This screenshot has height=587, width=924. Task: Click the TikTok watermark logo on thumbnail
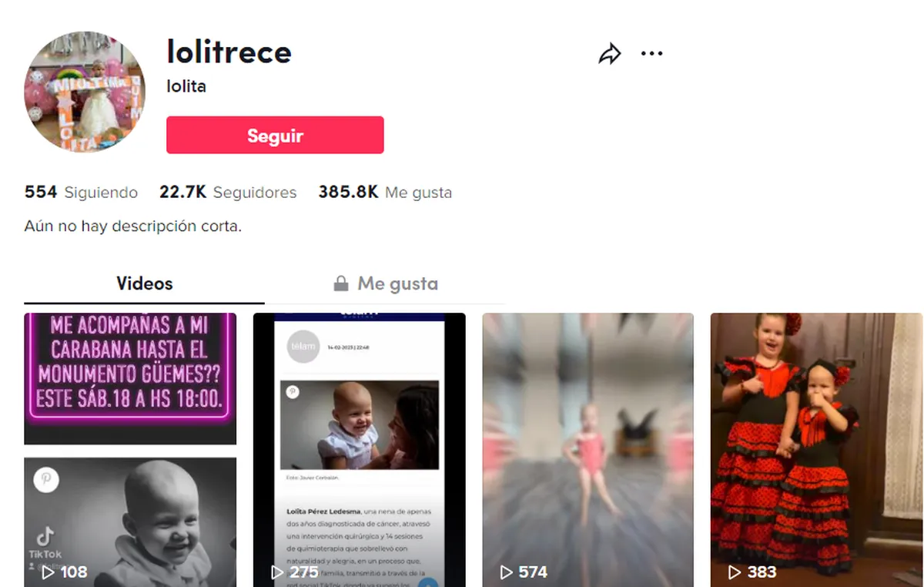click(45, 536)
